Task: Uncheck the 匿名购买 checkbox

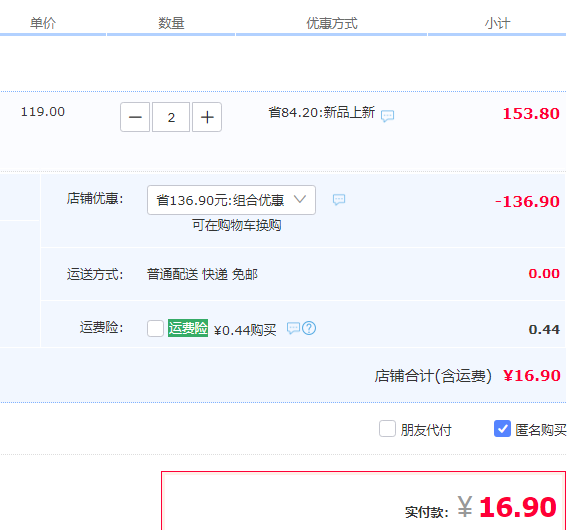Action: 503,428
